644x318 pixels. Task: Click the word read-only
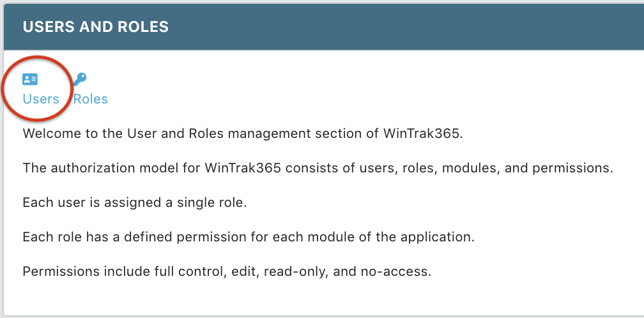click(296, 271)
